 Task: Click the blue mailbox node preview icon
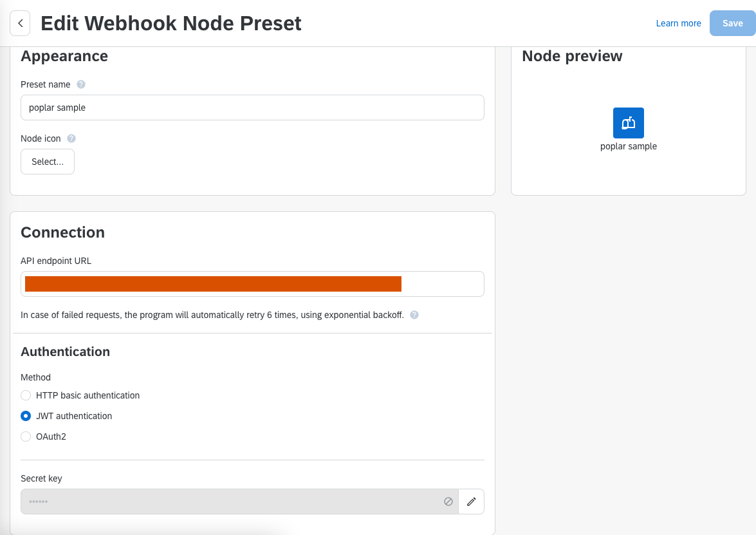[x=628, y=123]
